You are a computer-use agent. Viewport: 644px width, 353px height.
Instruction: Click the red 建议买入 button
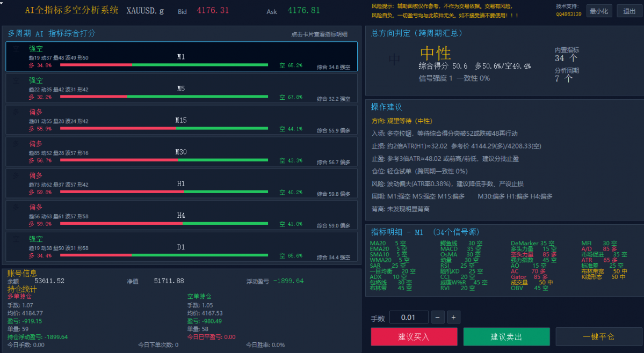(414, 336)
